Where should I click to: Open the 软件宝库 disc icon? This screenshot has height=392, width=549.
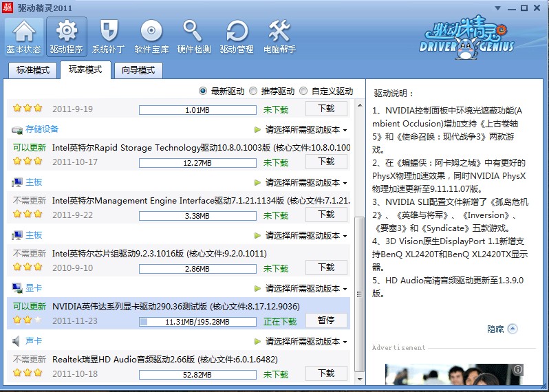tap(151, 36)
